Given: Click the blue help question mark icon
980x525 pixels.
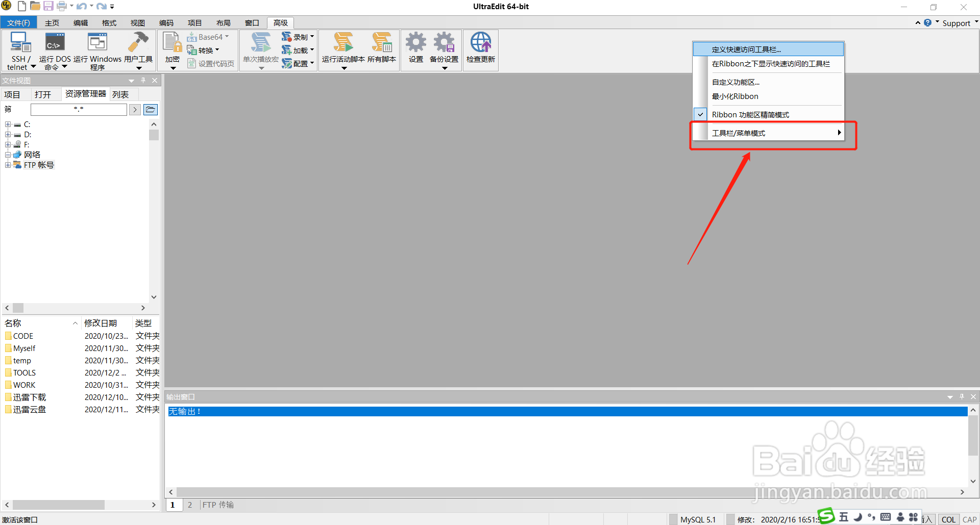Looking at the screenshot, I should (x=927, y=23).
